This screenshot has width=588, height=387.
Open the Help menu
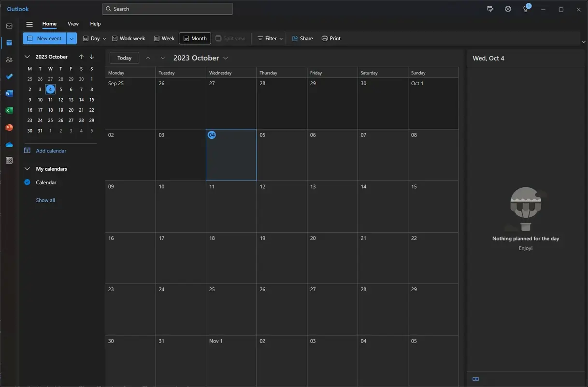pyautogui.click(x=95, y=23)
